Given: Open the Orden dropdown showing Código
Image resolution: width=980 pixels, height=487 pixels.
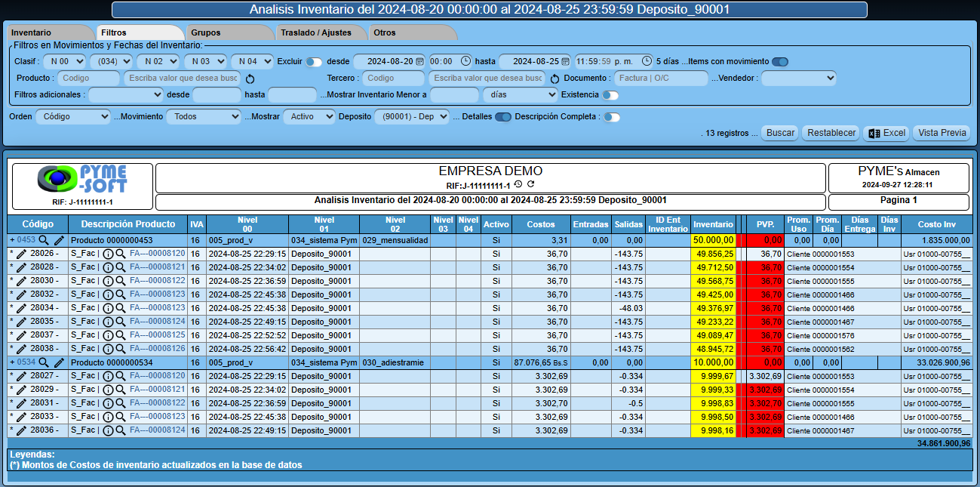Looking at the screenshot, I should [73, 117].
